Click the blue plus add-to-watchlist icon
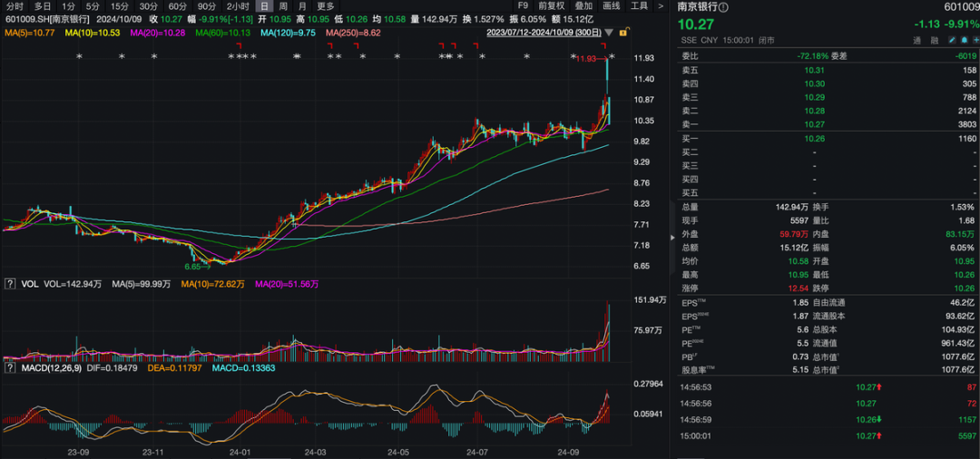The image size is (980, 459). coord(975,40)
